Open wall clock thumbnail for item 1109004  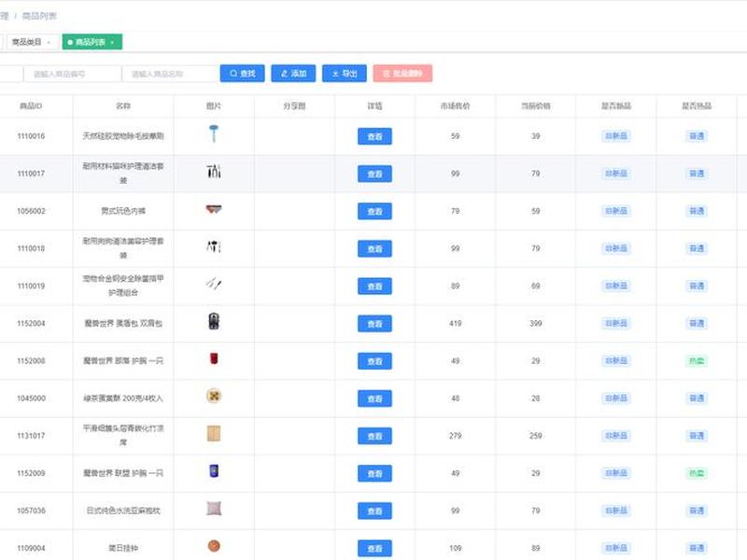(x=214, y=546)
